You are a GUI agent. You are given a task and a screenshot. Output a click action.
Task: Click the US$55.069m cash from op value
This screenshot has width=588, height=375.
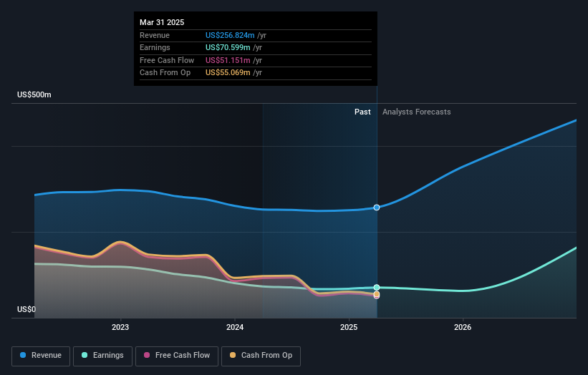pyautogui.click(x=228, y=73)
